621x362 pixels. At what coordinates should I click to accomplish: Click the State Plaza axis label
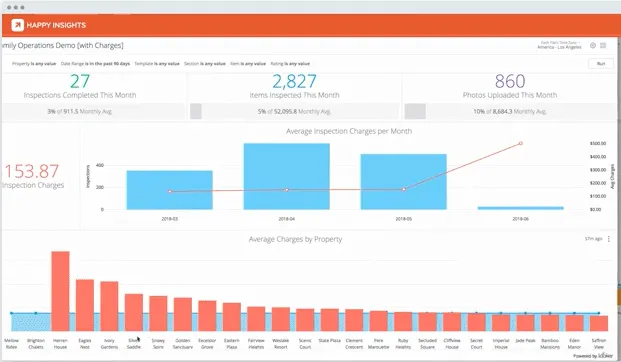click(x=330, y=341)
